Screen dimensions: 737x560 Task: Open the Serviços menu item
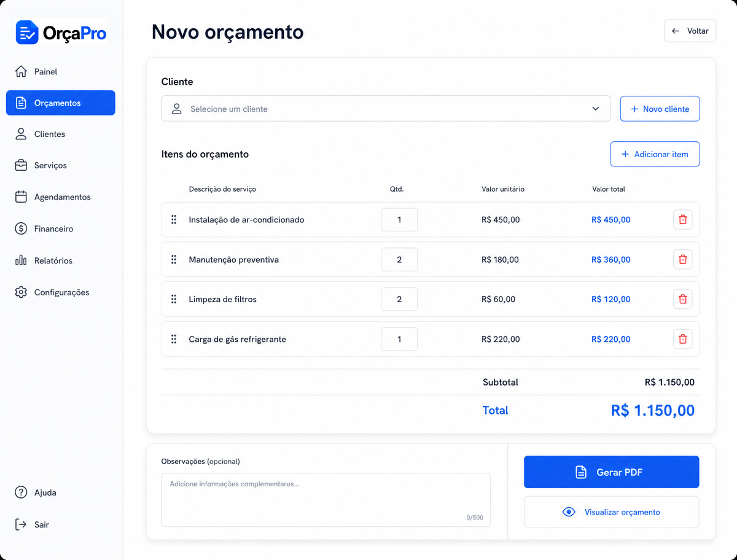tap(60, 165)
